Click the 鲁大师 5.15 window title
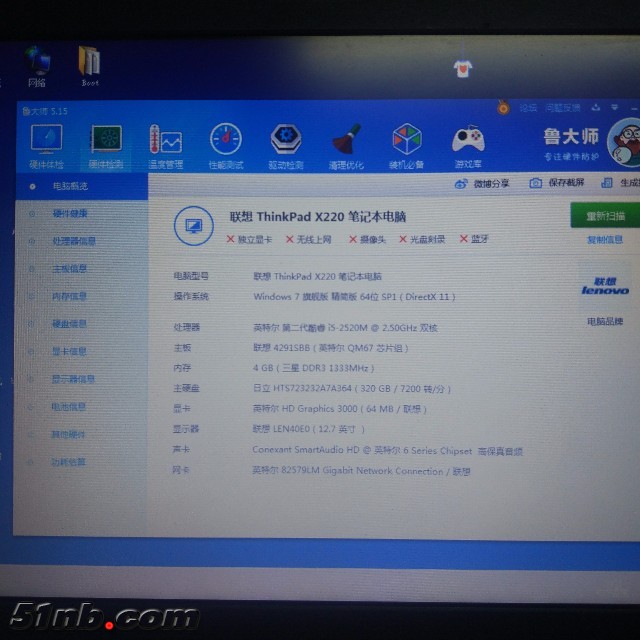Image resolution: width=640 pixels, height=640 pixels. pos(45,111)
